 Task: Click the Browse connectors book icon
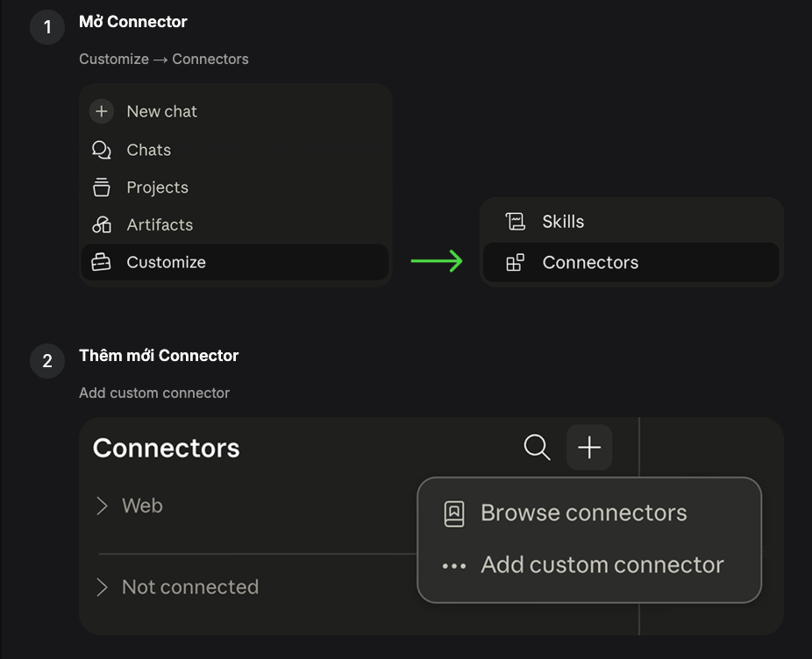[454, 514]
